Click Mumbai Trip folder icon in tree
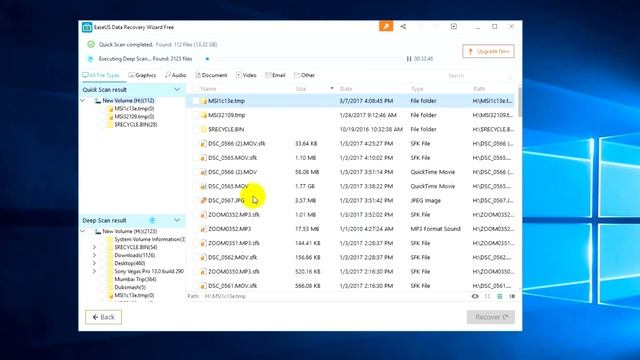The height and width of the screenshot is (360, 640). 110,279
